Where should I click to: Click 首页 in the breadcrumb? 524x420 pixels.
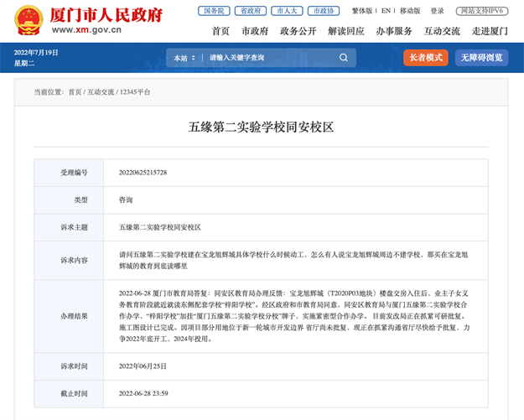coord(75,92)
